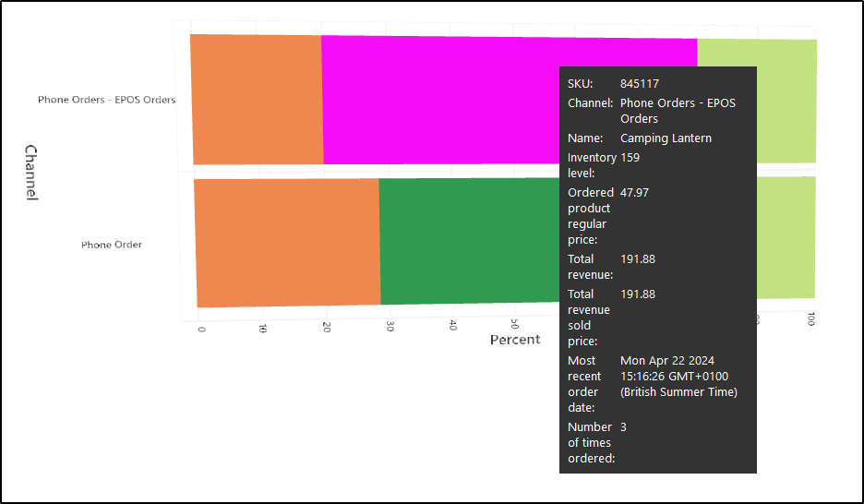
Task: Click the 'Percent' x-axis title
Action: 515,340
